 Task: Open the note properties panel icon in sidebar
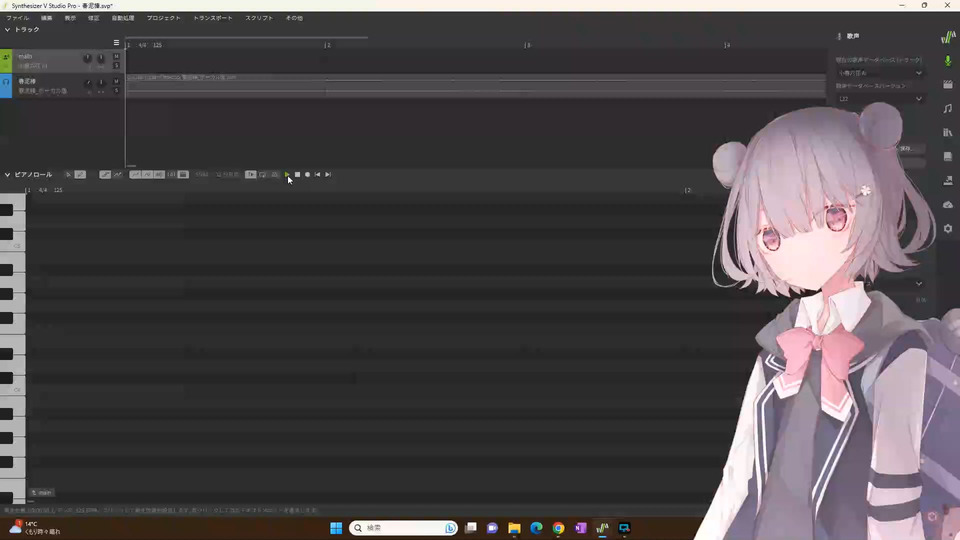tap(948, 84)
